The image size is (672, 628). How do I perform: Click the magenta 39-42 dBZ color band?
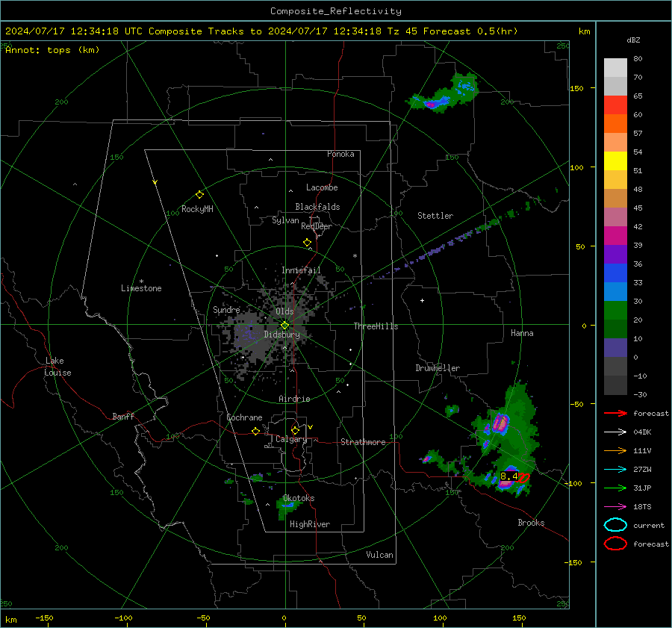pos(615,236)
